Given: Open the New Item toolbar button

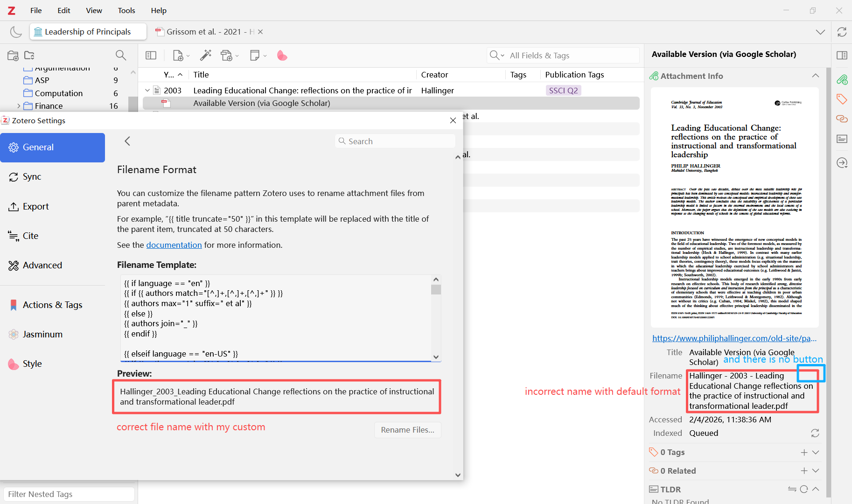Looking at the screenshot, I should pos(181,56).
